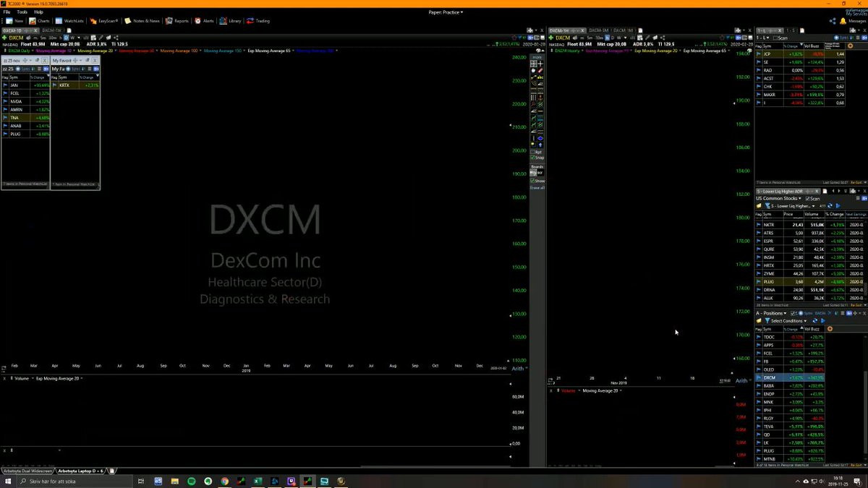Open the Trading toolbar button
The image size is (868, 488).
pos(258,21)
